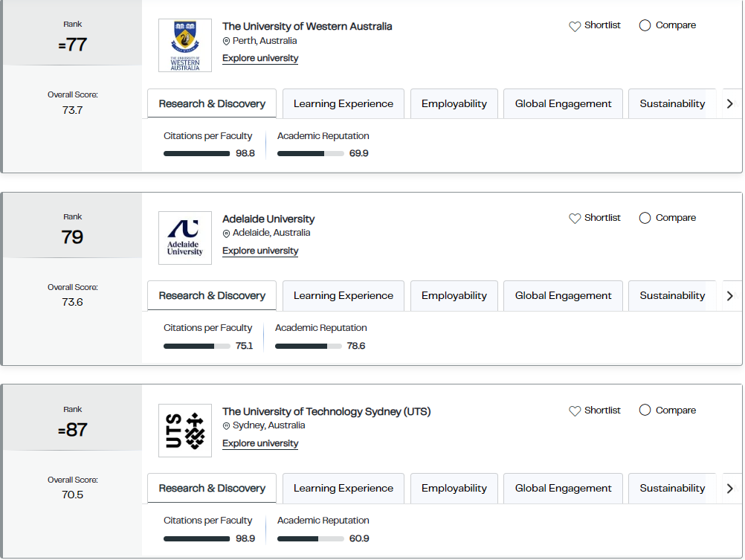Click the location pin next to Sydney, Australia
This screenshot has width=745, height=560.
pyautogui.click(x=226, y=426)
